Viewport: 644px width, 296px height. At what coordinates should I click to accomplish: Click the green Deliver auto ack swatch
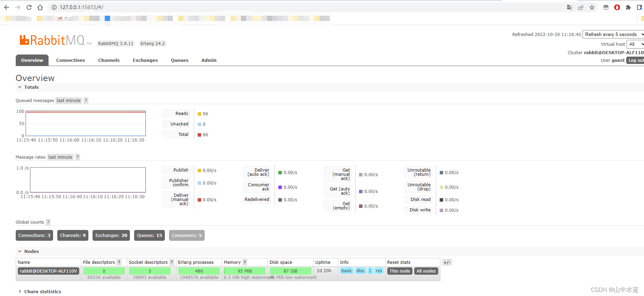coord(280,173)
